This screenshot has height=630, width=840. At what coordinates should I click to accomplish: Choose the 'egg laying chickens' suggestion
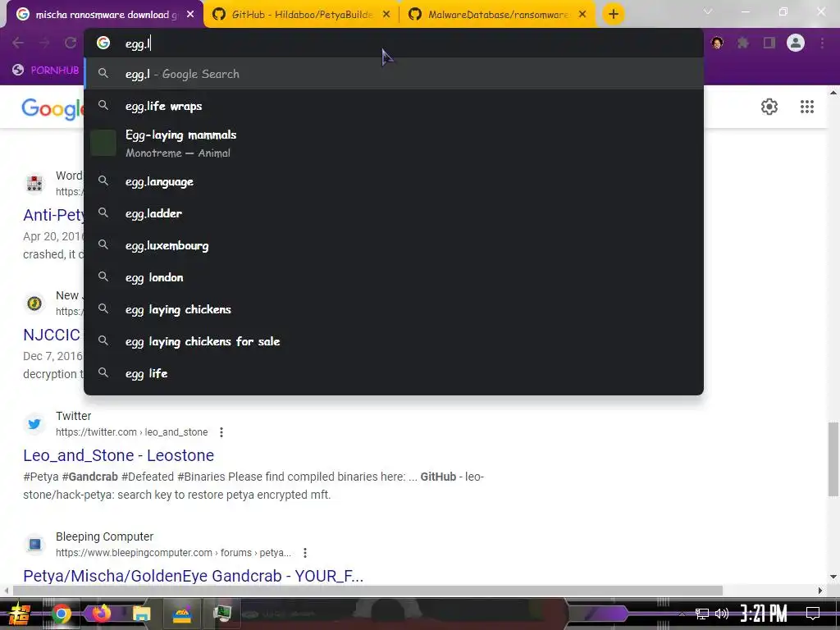(x=393, y=309)
